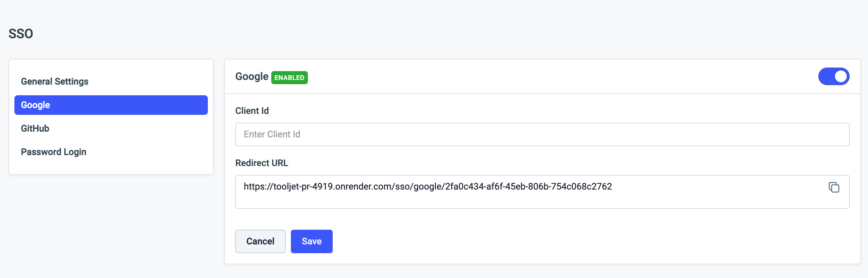This screenshot has width=868, height=278.
Task: Select Google in the SSO sidebar
Action: point(111,105)
